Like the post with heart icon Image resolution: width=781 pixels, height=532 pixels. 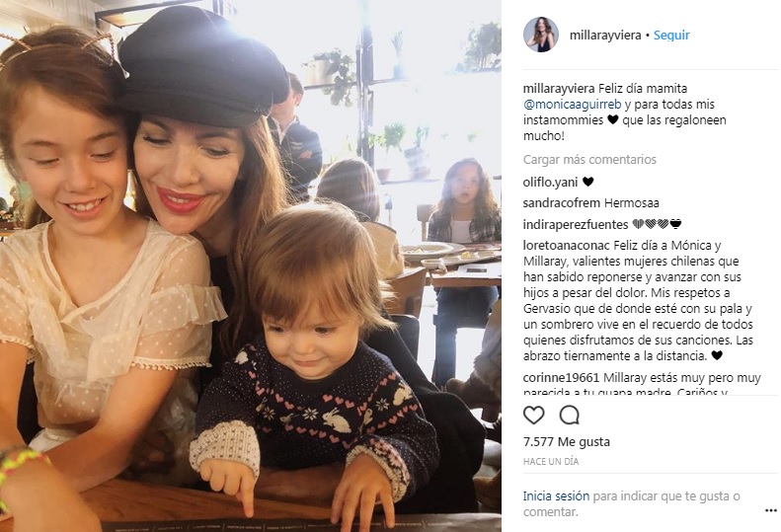click(533, 415)
